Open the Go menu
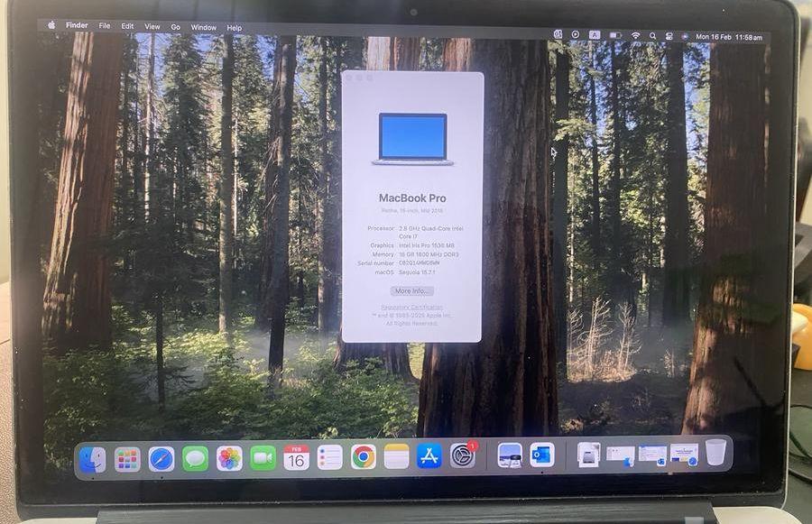The image size is (812, 524). pyautogui.click(x=176, y=27)
